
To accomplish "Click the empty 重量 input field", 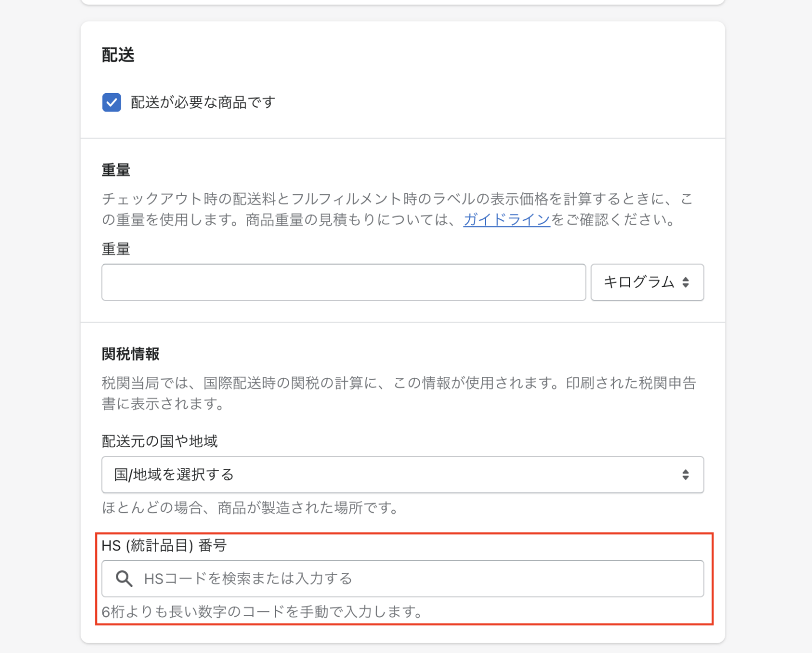I will pyautogui.click(x=344, y=282).
